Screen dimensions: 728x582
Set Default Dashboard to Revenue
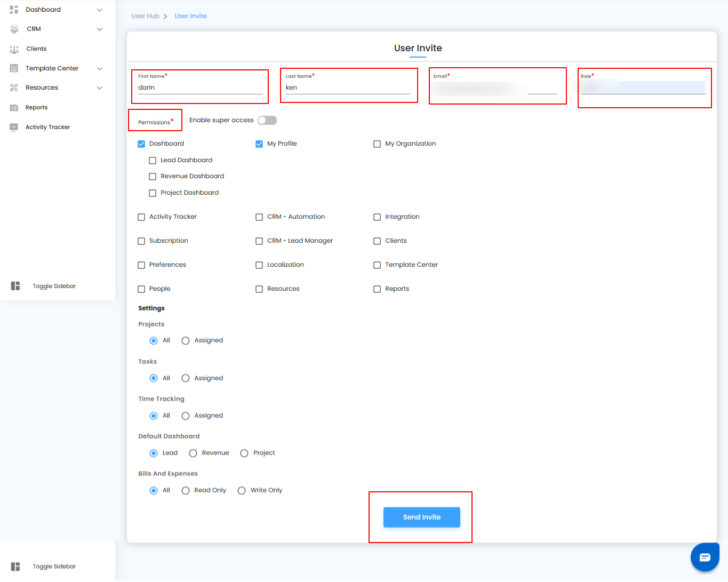click(193, 453)
